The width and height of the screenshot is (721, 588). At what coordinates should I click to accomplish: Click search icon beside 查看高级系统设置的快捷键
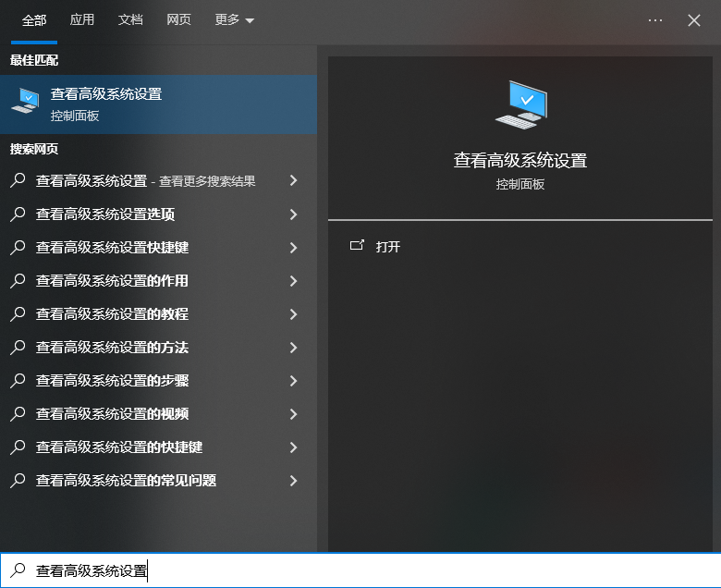pyautogui.click(x=18, y=447)
